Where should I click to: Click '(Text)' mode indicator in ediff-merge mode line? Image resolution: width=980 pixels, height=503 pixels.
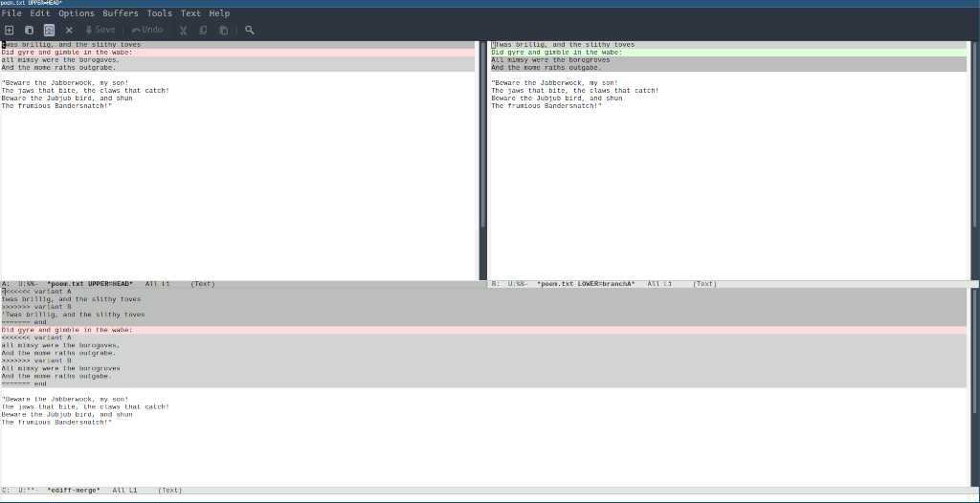[170, 491]
